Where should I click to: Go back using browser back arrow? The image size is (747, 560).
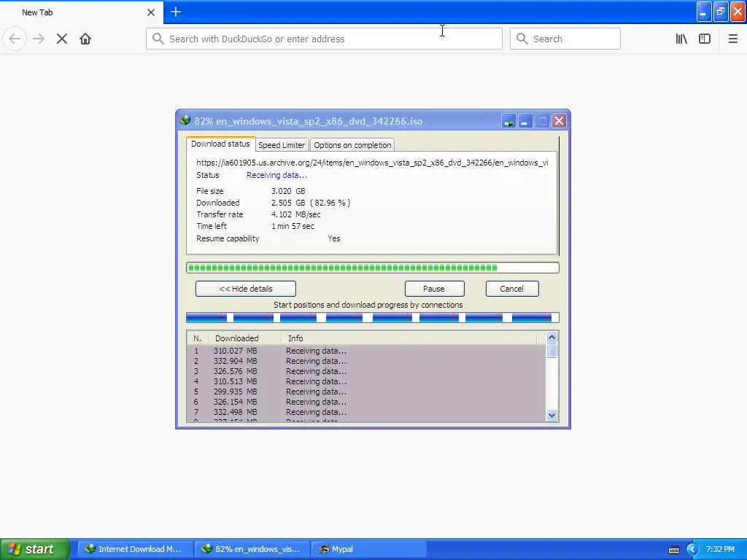coord(15,39)
